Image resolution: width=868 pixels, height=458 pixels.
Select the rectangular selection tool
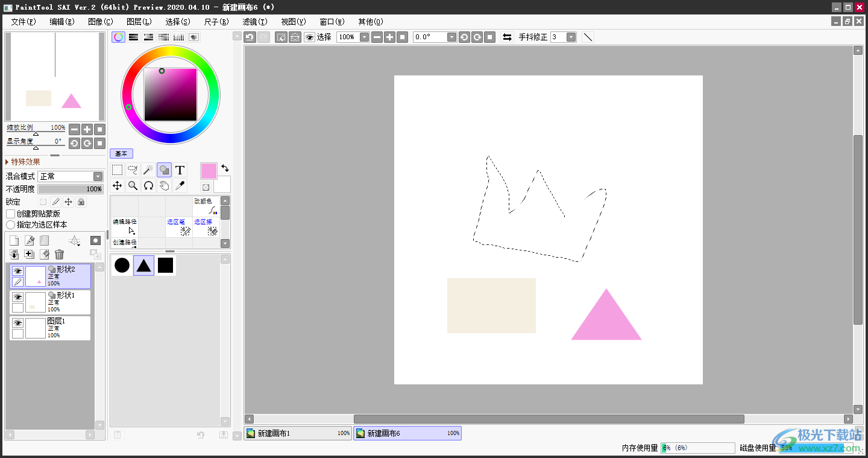pos(118,170)
